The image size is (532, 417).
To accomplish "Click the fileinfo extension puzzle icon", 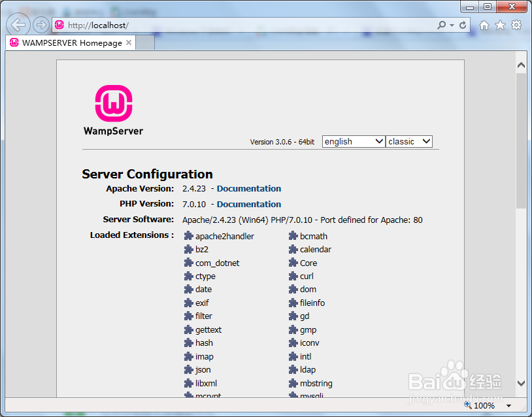I will tap(293, 303).
